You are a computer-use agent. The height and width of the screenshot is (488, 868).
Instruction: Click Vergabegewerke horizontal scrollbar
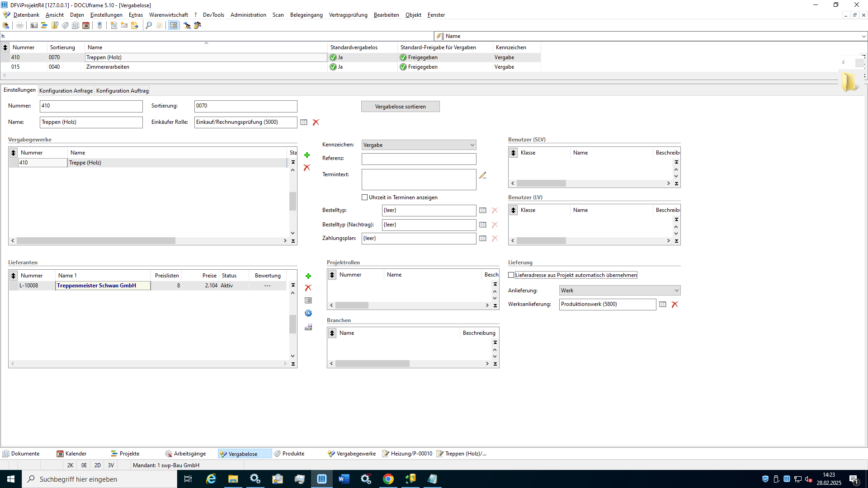pyautogui.click(x=96, y=241)
